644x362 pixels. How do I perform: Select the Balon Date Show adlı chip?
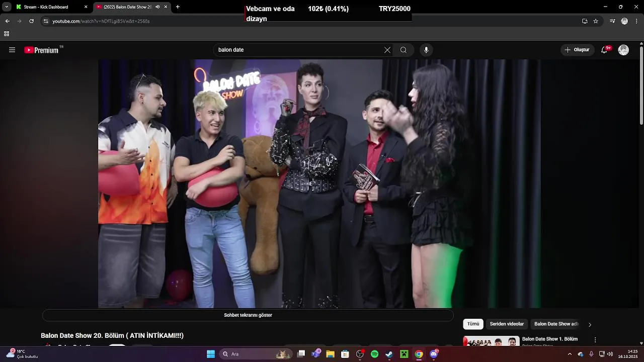pos(556,324)
